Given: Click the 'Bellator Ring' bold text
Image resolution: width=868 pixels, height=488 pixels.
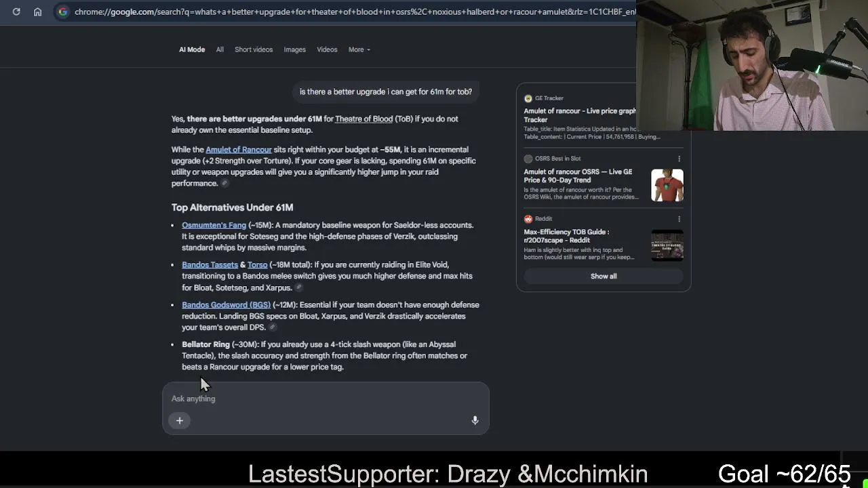Looking at the screenshot, I should pos(205,344).
